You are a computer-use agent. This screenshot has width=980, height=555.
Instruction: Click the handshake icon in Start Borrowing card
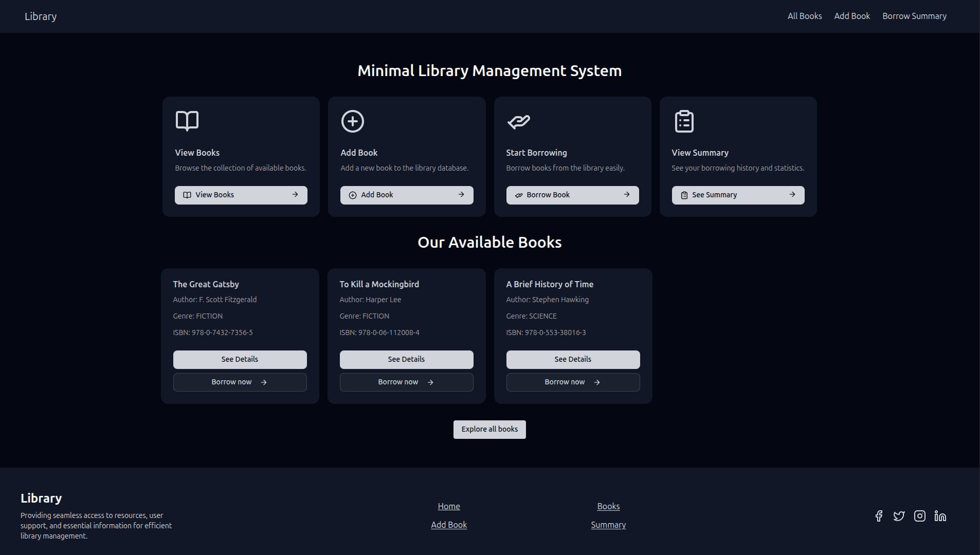point(519,122)
